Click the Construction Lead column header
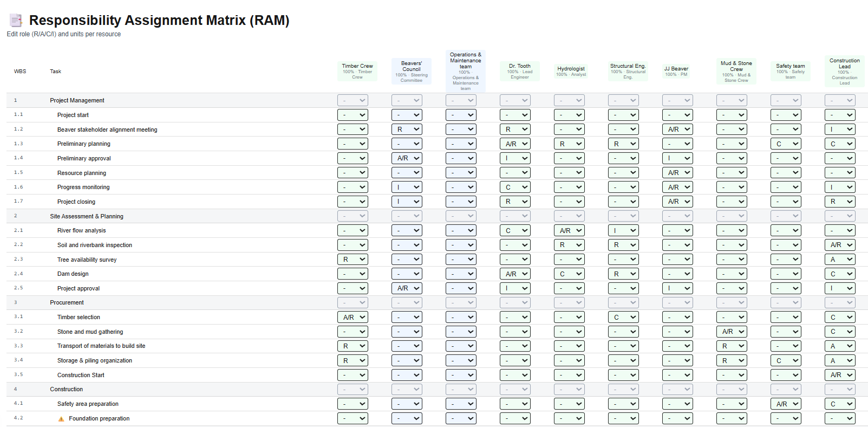Screen dimensions: 868x427 844,71
